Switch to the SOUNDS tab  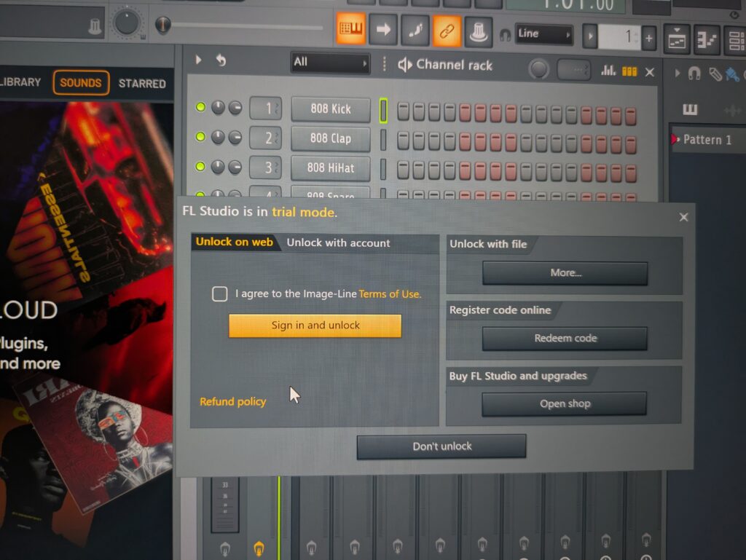[x=81, y=83]
